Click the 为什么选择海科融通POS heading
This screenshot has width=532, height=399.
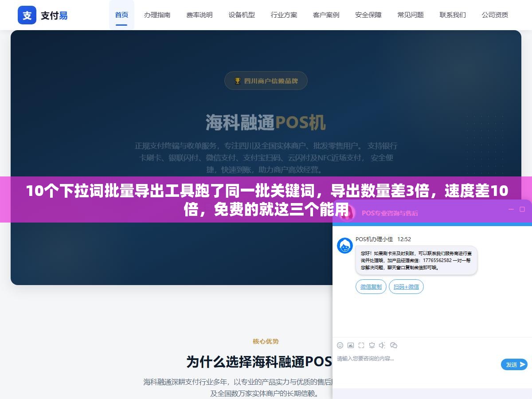pyautogui.click(x=259, y=362)
